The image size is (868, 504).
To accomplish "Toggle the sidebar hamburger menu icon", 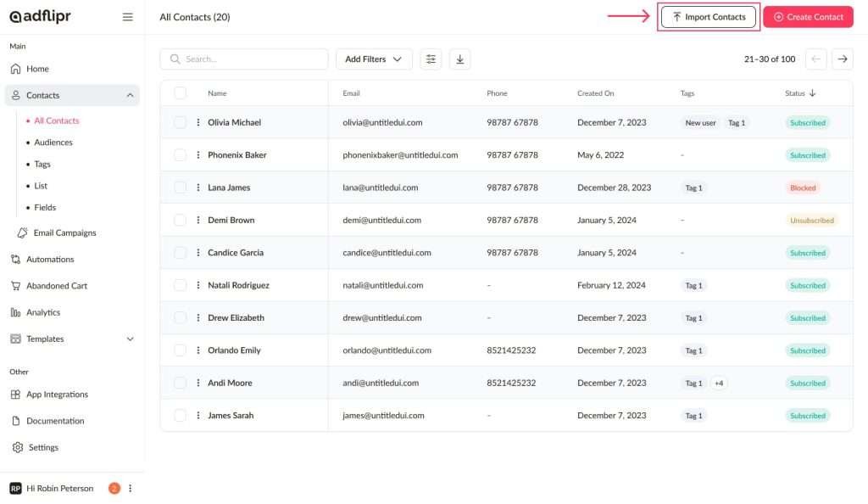I will pos(128,17).
